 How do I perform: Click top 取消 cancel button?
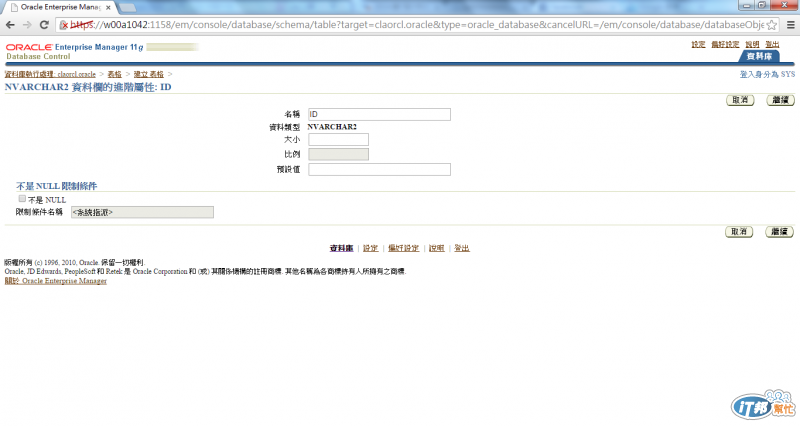coord(740,100)
